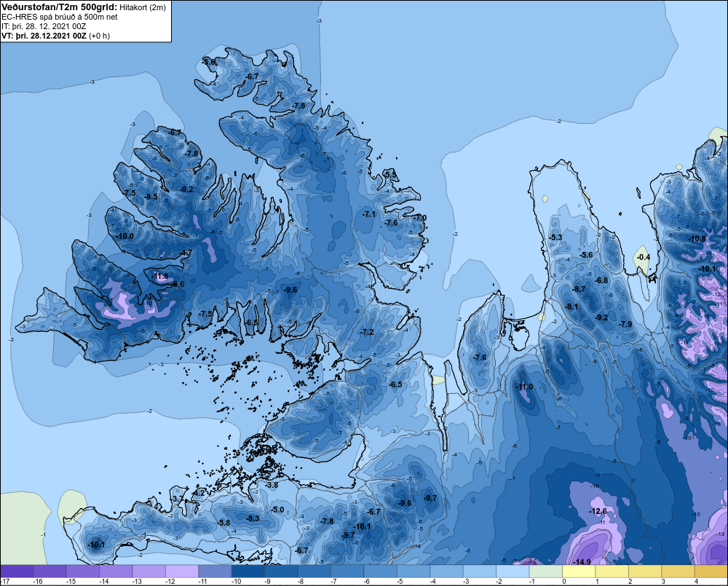Viewport: 728px width, 586px height.
Task: Click the -7.9 temperature label
Action: (x=626, y=324)
